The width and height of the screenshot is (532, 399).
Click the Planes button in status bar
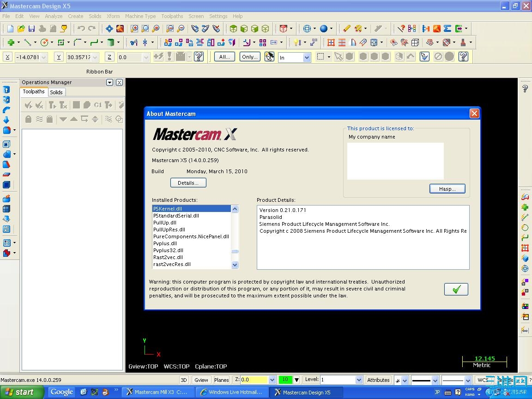pyautogui.click(x=222, y=380)
